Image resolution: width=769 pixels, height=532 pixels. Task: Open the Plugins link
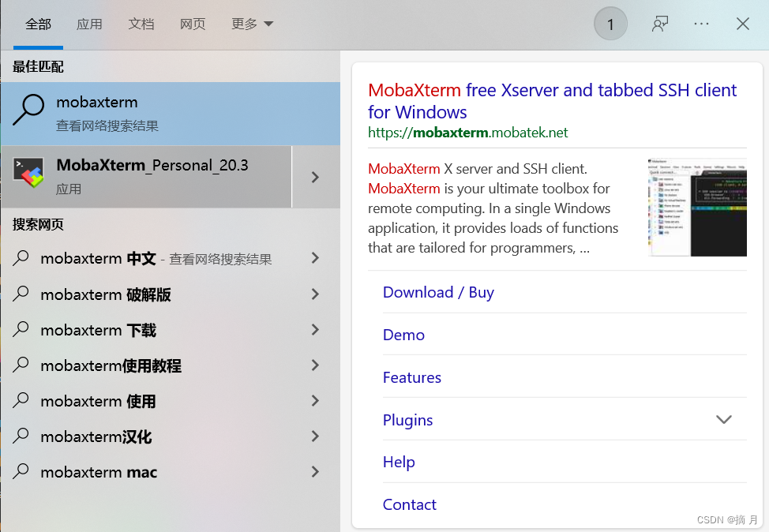tap(407, 420)
